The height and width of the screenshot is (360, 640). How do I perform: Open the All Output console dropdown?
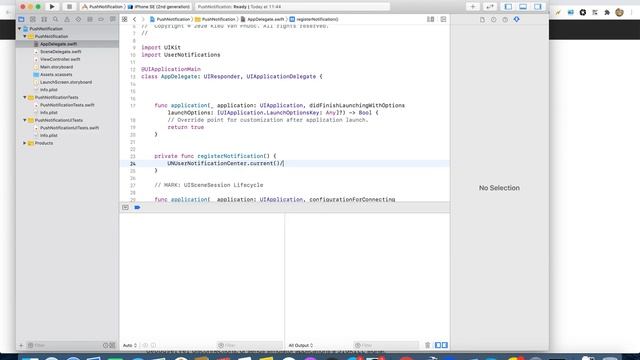click(300, 345)
